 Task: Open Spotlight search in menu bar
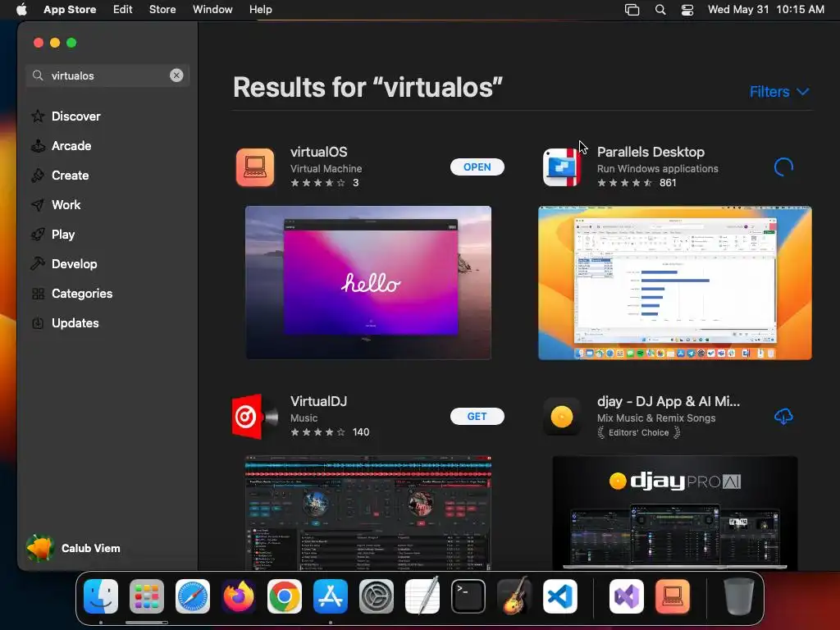[660, 10]
